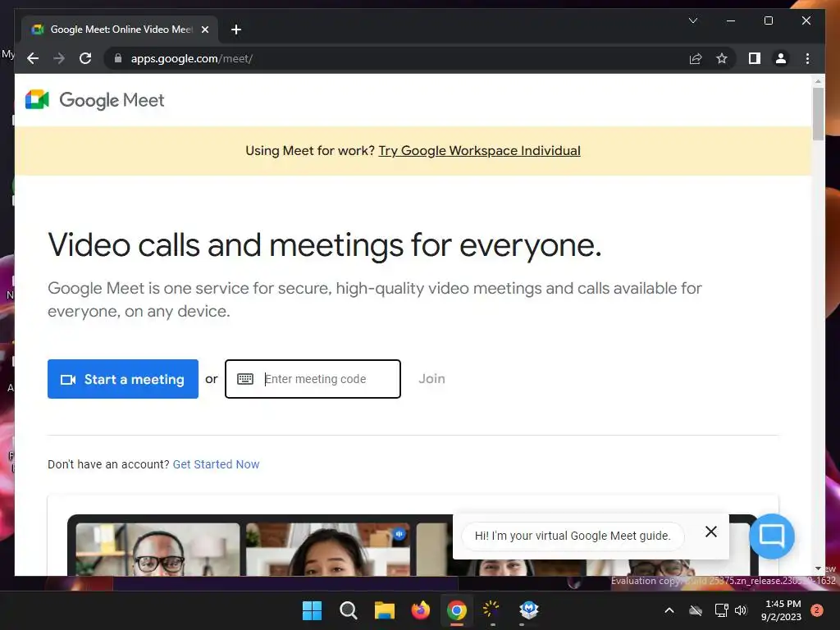
Task: Click the Get Started Now link
Action: (x=216, y=464)
